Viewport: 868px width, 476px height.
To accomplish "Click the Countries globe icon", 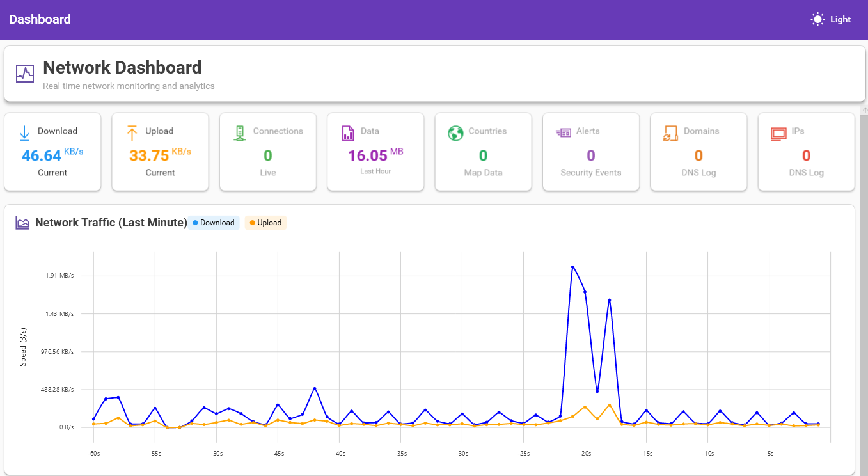I will tap(455, 132).
